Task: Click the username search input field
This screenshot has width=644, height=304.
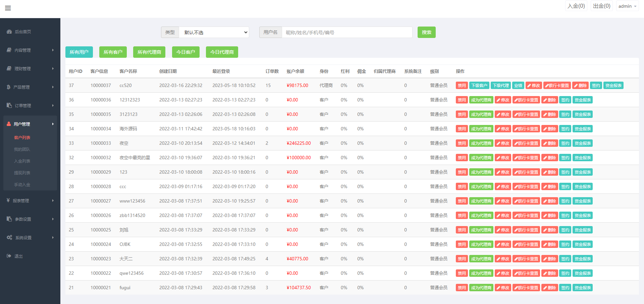Action: click(347, 32)
